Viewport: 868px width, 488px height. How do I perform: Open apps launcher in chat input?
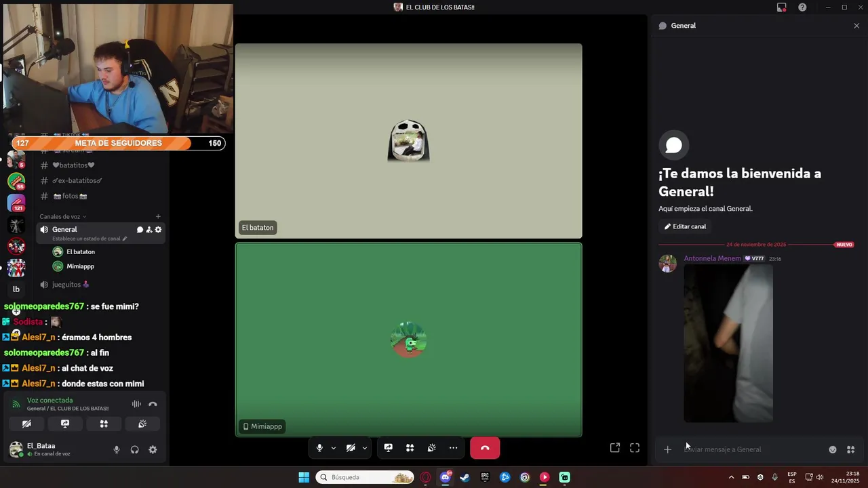click(851, 449)
